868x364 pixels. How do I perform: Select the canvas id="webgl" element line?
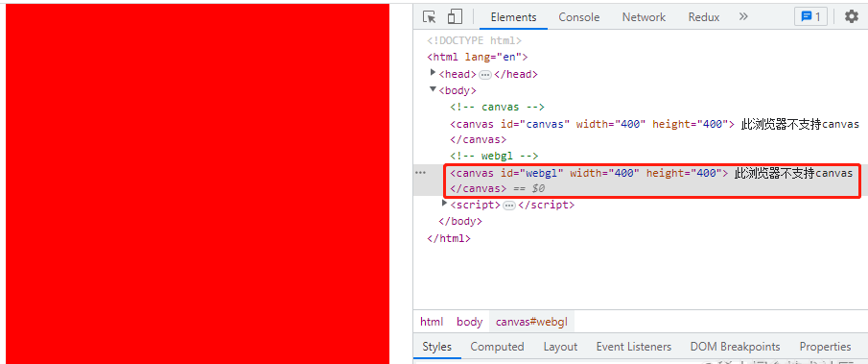click(x=651, y=173)
